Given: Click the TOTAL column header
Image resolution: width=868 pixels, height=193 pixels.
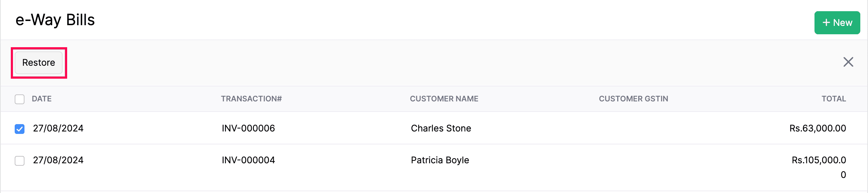Looking at the screenshot, I should click(833, 99).
